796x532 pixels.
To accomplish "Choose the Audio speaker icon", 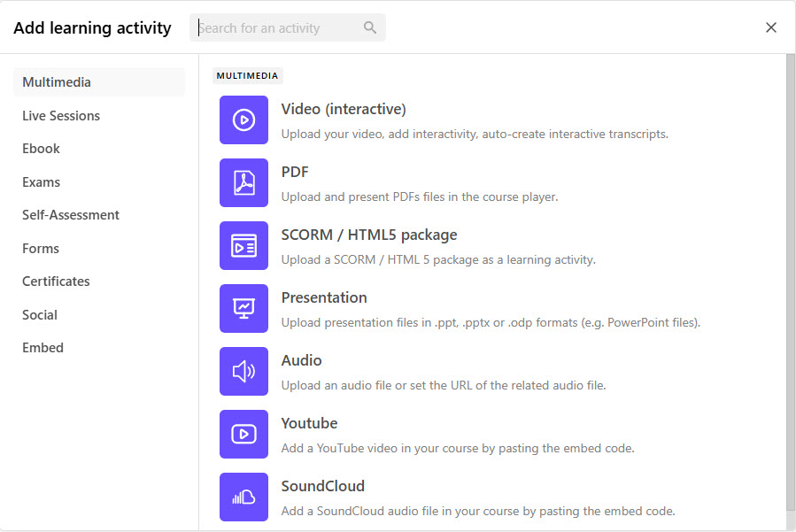I will point(243,371).
